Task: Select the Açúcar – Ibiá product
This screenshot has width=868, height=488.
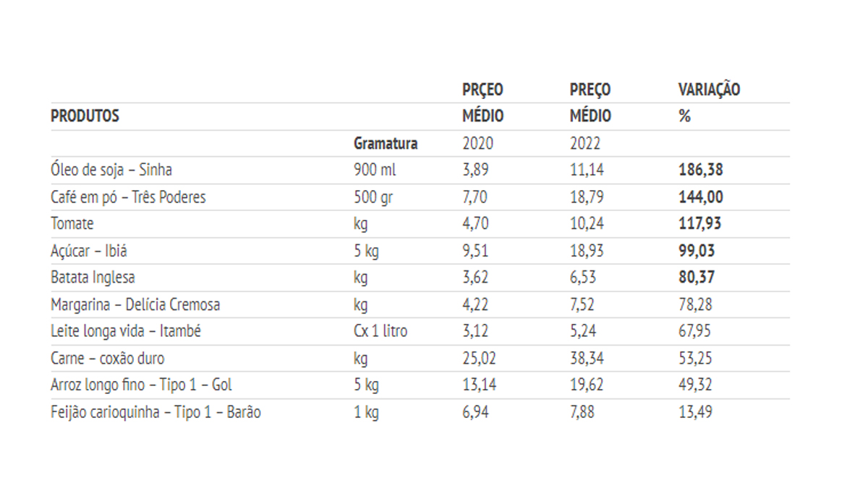Action: pyautogui.click(x=90, y=251)
